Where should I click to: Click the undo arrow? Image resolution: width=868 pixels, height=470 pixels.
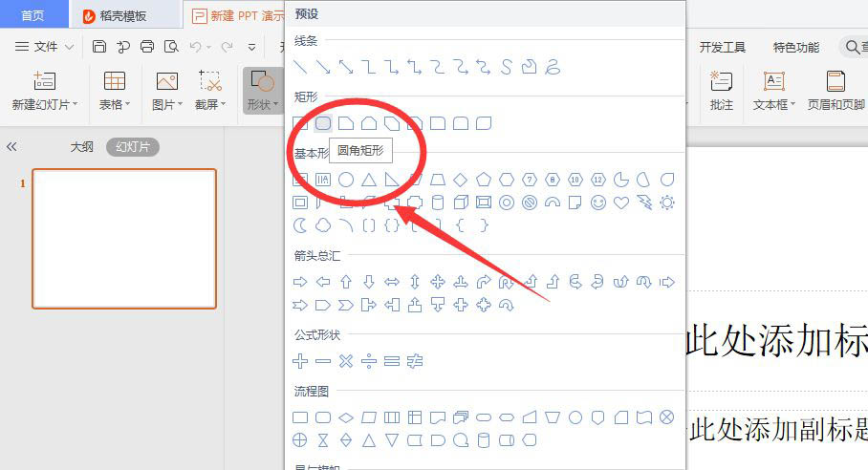tap(195, 47)
